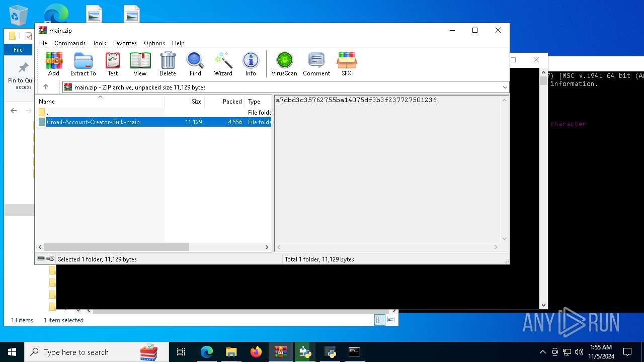Open the Recycle Bin desktop icon
The width and height of the screenshot is (644, 362).
click(19, 16)
